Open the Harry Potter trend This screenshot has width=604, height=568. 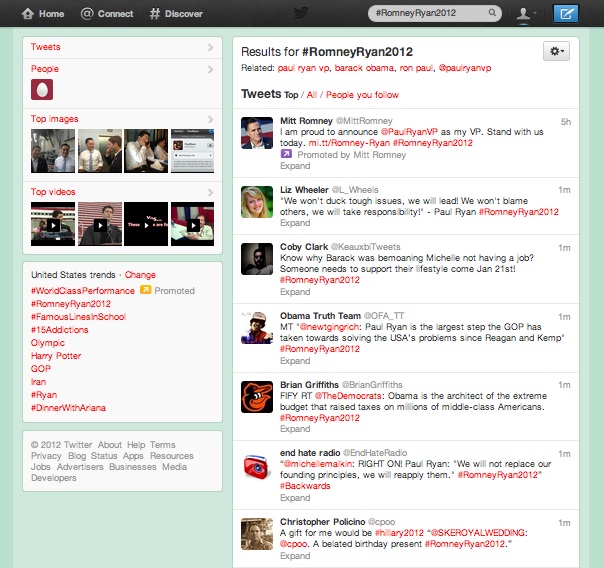pyautogui.click(x=56, y=356)
